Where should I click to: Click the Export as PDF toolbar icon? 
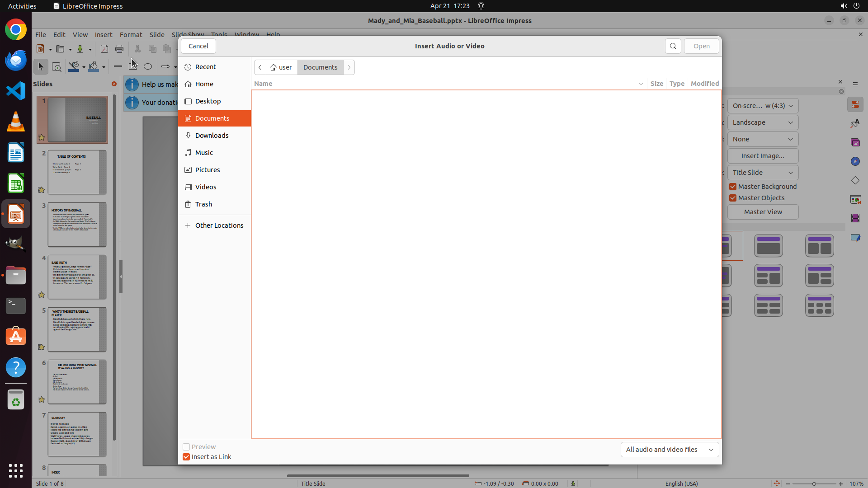coord(104,49)
